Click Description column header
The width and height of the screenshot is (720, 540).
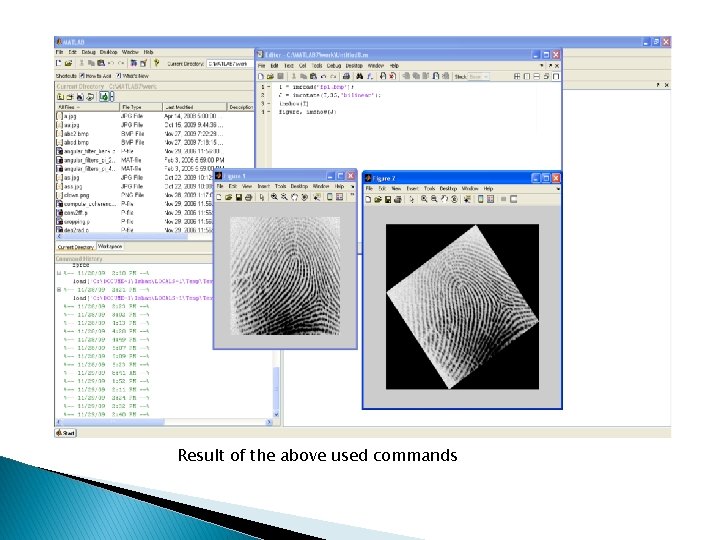click(x=241, y=107)
